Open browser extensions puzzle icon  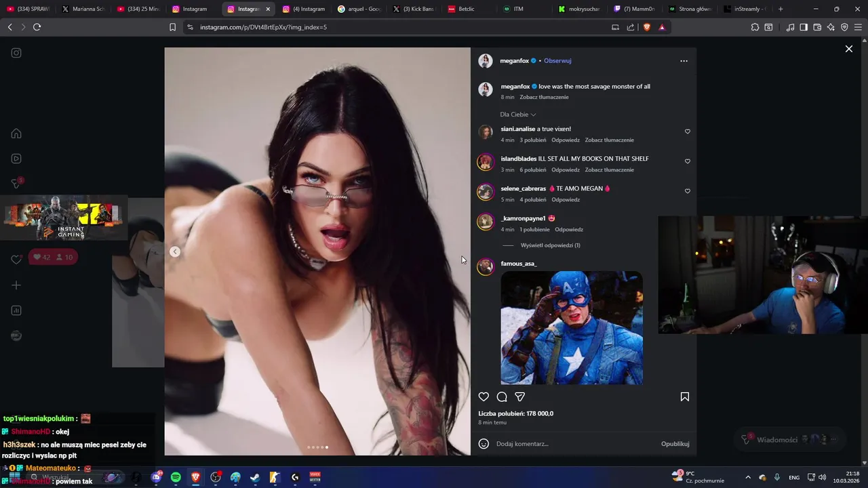pos(755,27)
